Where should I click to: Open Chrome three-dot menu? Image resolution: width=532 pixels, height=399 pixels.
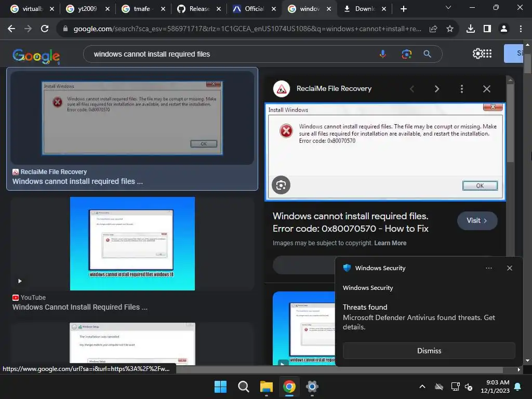click(x=521, y=29)
